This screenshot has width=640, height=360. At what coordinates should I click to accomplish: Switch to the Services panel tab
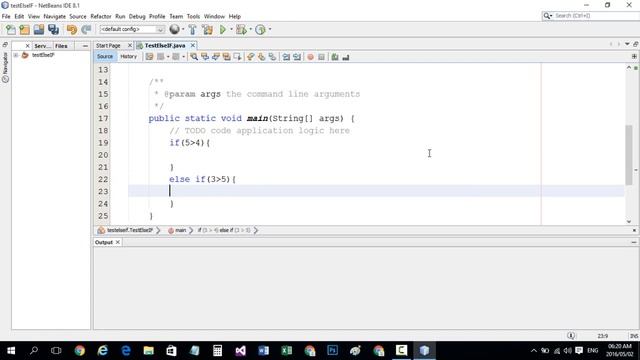click(x=42, y=46)
